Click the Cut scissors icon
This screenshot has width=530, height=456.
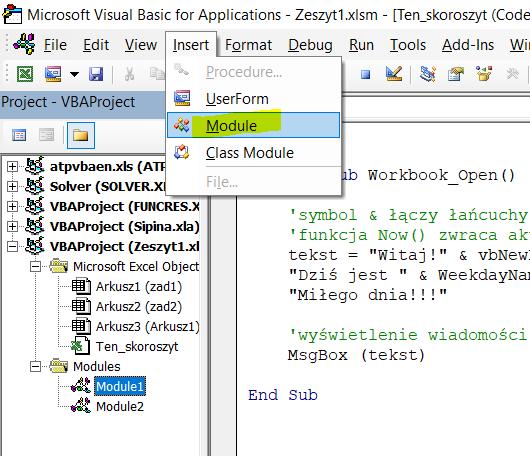tap(129, 74)
